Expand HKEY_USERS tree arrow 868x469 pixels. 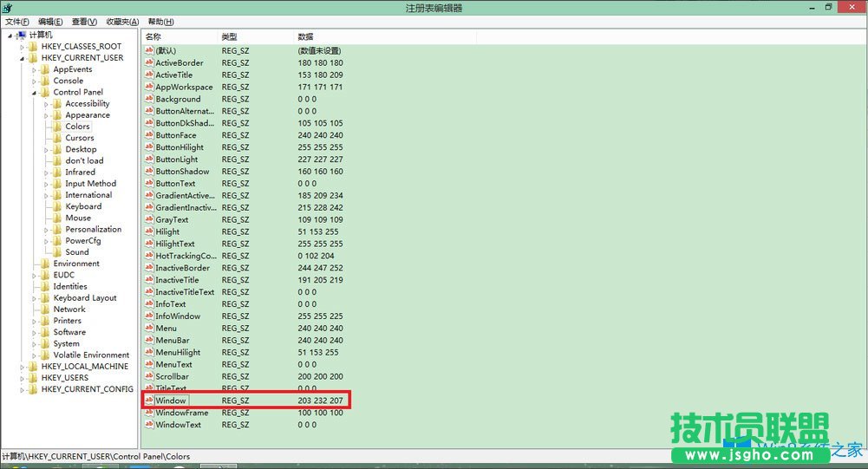tap(23, 378)
